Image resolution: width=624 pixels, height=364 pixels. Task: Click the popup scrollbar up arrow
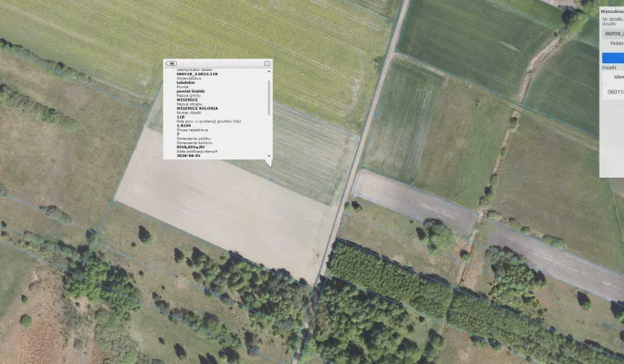pos(269,71)
